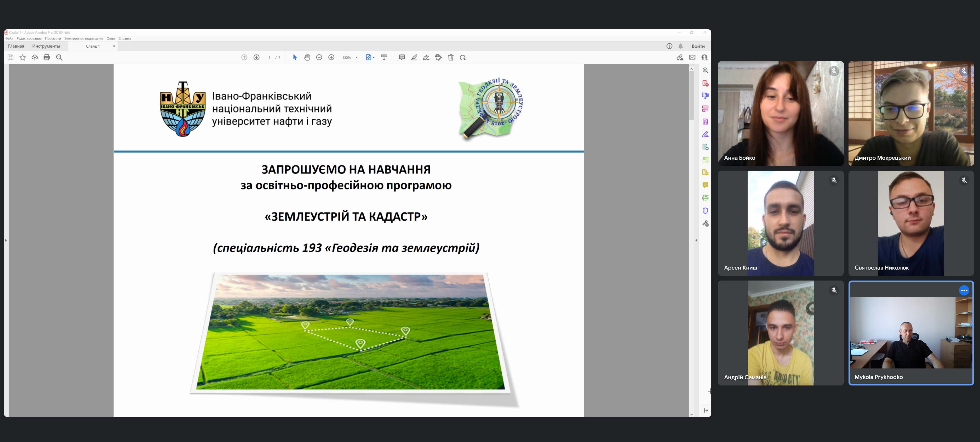The height and width of the screenshot is (442, 980).
Task: Select the Hand pan tool
Action: pyautogui.click(x=307, y=58)
